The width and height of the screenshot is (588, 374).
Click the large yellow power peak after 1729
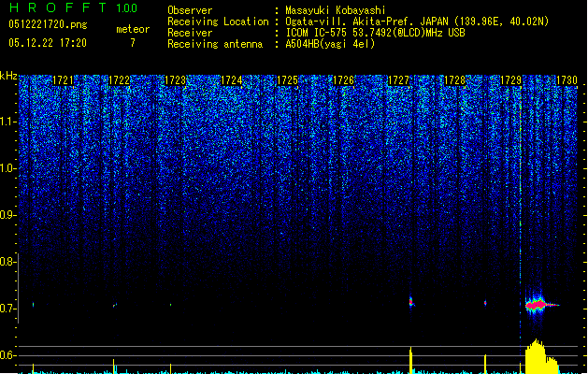click(541, 357)
